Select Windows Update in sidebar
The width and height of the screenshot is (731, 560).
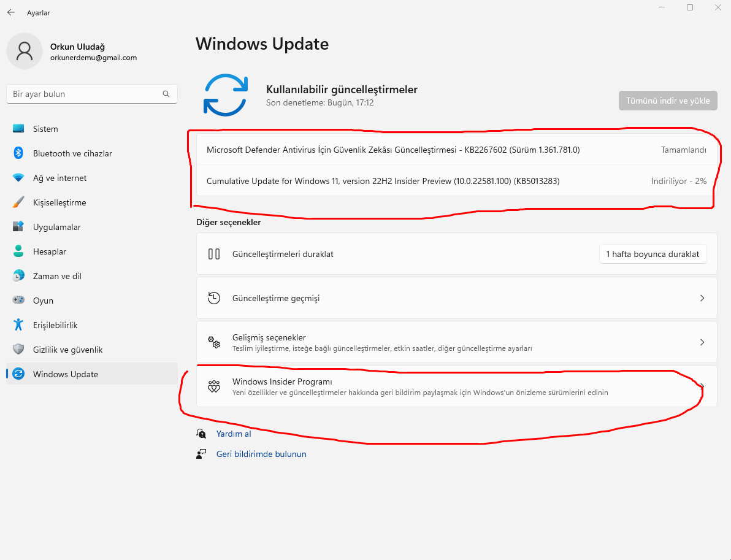point(92,374)
